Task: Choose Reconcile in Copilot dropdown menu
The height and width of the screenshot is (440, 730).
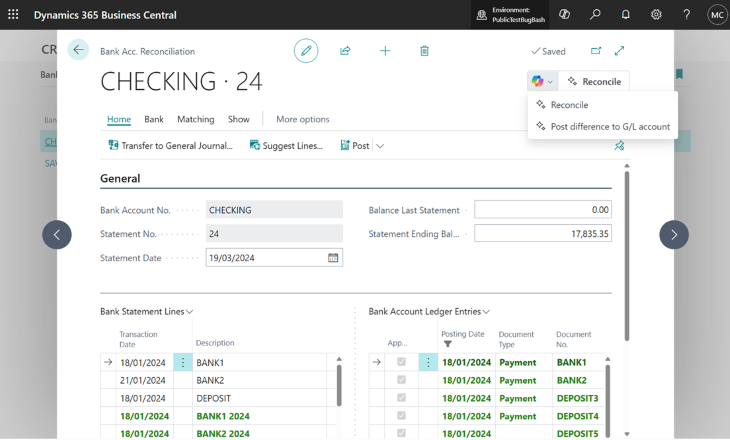Action: (569, 105)
